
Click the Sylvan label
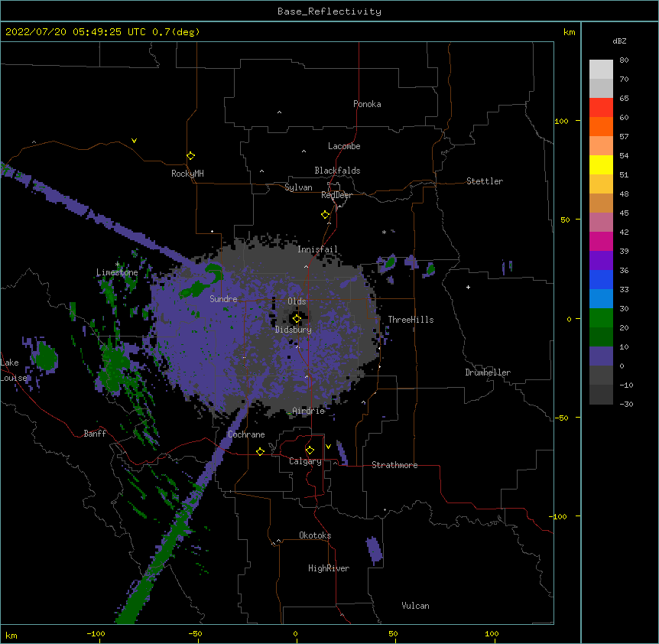coord(298,187)
